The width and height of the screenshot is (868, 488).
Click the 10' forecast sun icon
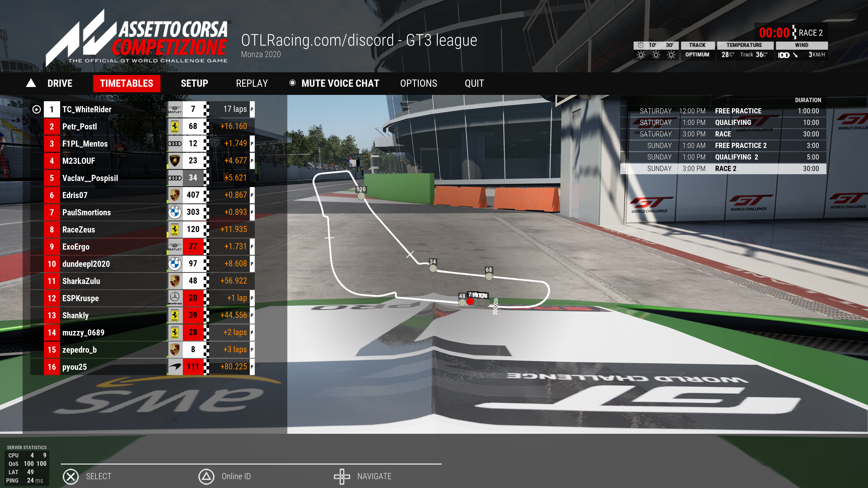pyautogui.click(x=656, y=55)
